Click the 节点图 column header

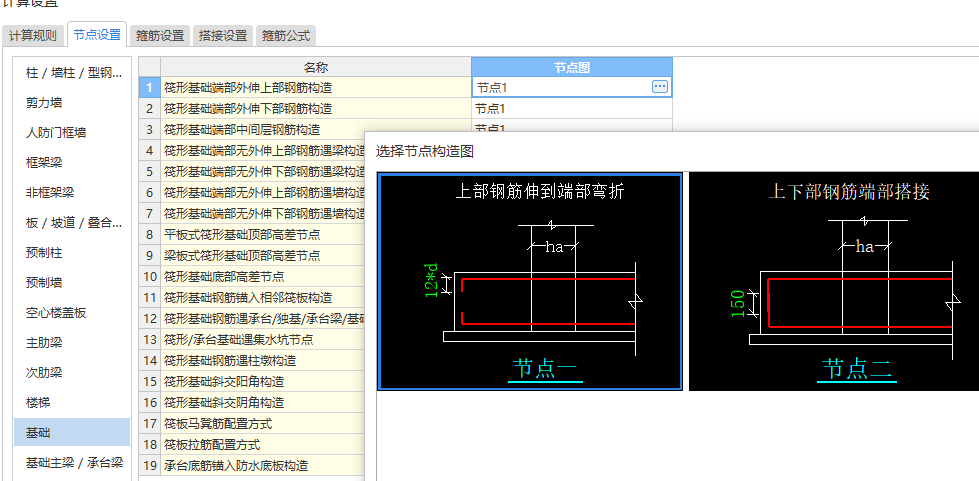[x=572, y=67]
